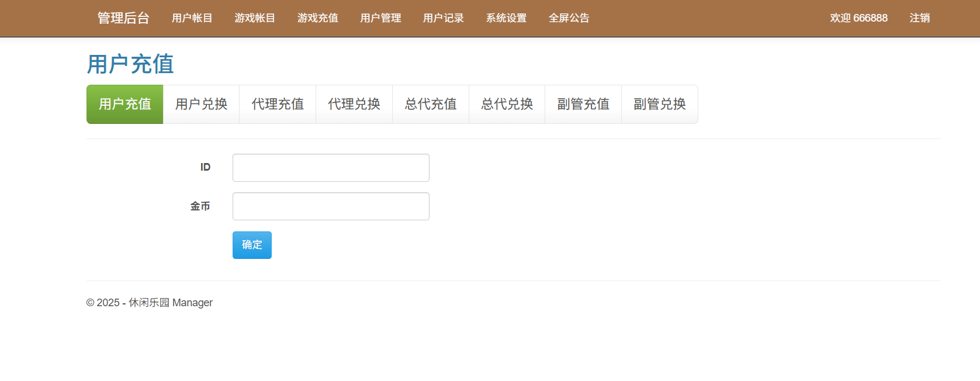Viewport: 980px width, 381px height.
Task: Open the 游戏帐目 menu
Action: click(255, 18)
